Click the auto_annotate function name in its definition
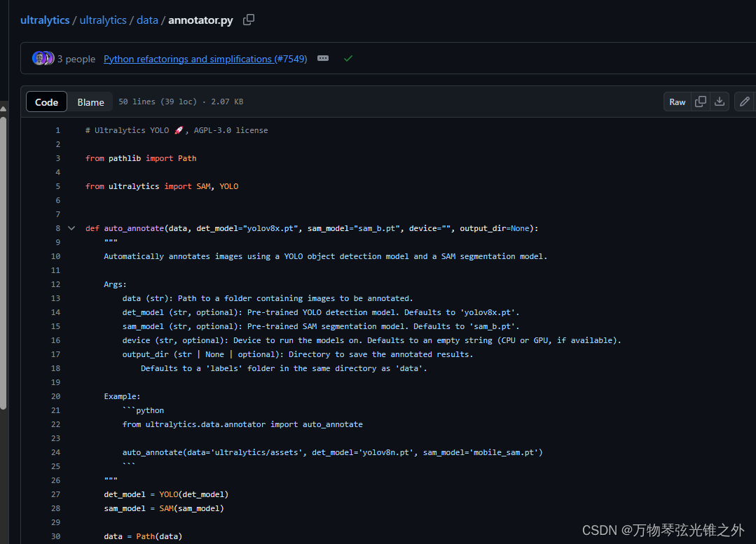The height and width of the screenshot is (544, 756). click(134, 228)
